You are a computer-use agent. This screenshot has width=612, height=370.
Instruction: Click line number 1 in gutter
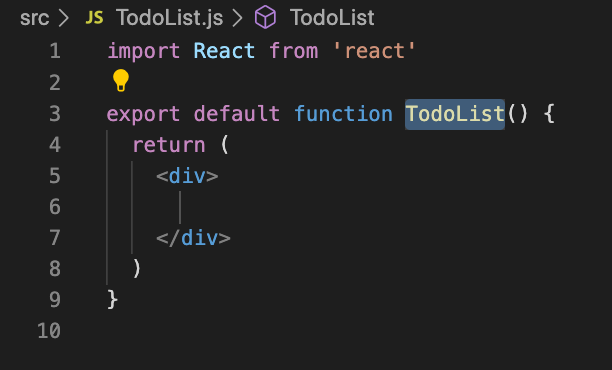point(55,51)
